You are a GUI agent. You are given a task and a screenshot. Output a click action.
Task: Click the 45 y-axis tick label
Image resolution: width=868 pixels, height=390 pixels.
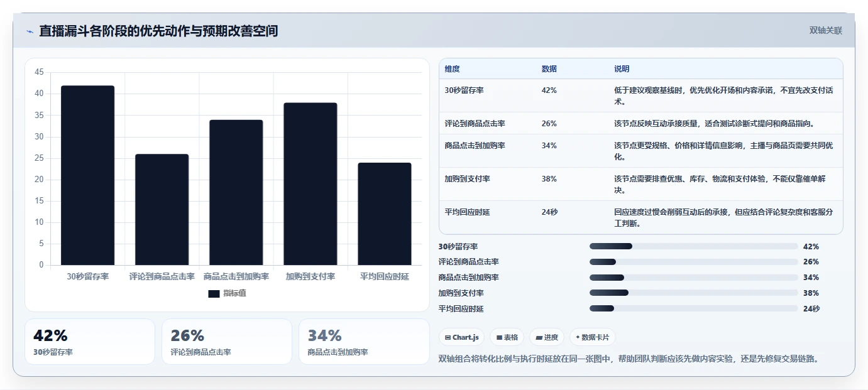click(39, 72)
